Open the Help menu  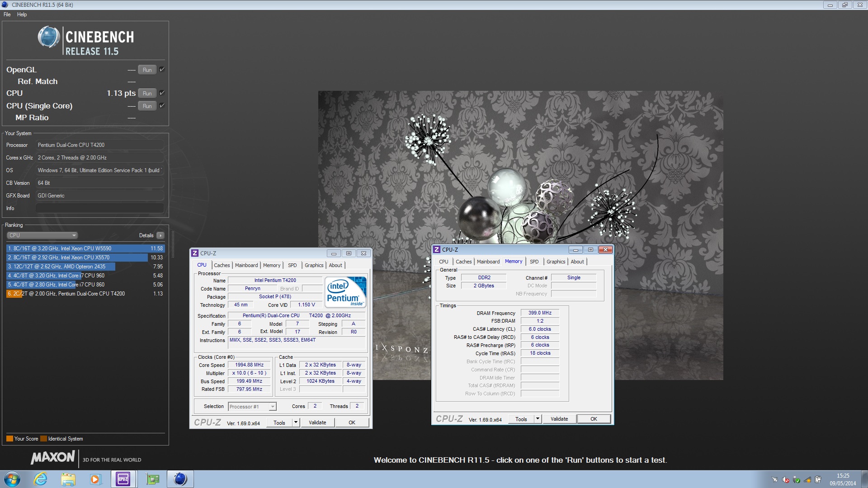tap(22, 14)
